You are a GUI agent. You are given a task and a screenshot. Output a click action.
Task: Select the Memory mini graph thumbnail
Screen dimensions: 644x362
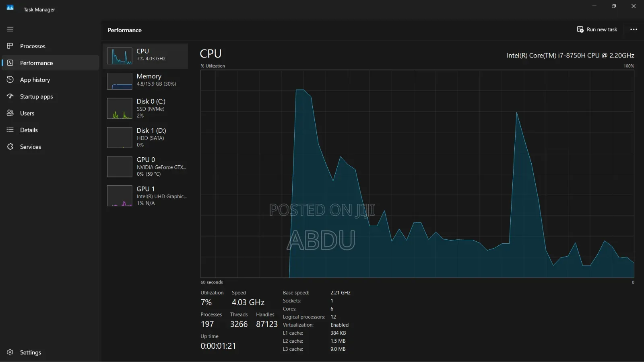[x=120, y=81]
